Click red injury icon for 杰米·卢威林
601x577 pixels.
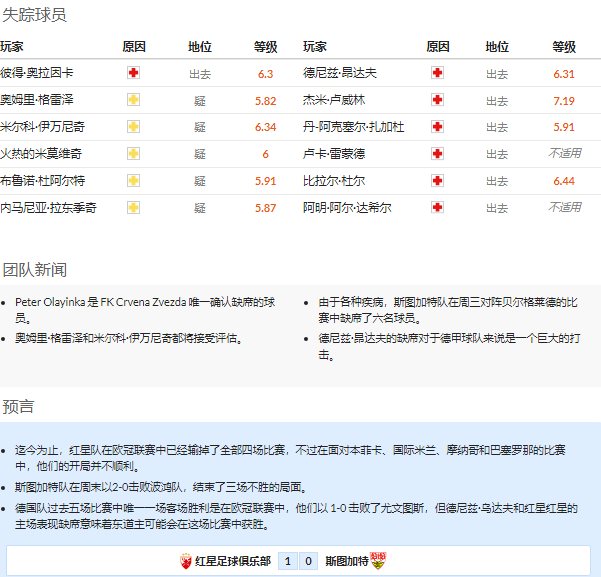click(x=437, y=100)
